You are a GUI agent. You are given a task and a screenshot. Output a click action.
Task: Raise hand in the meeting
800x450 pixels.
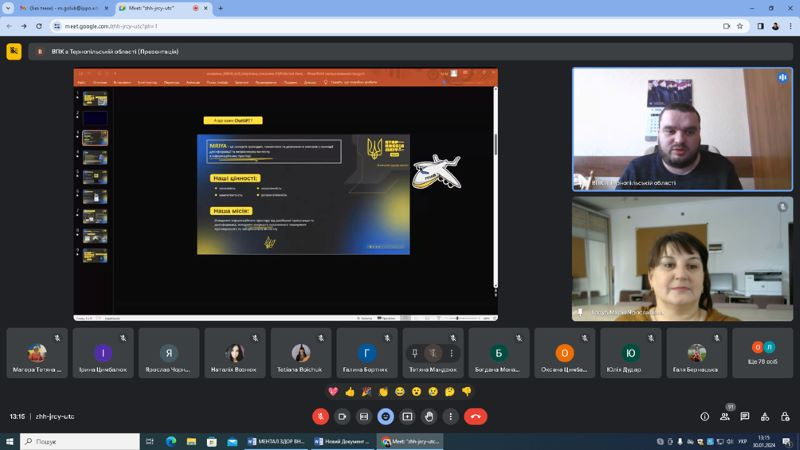[x=429, y=417]
